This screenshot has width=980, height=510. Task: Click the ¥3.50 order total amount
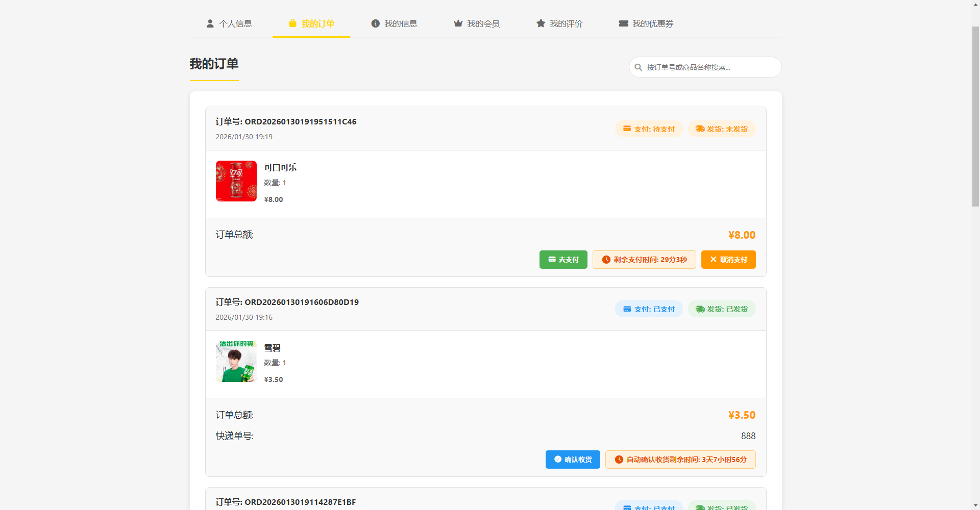[742, 415]
